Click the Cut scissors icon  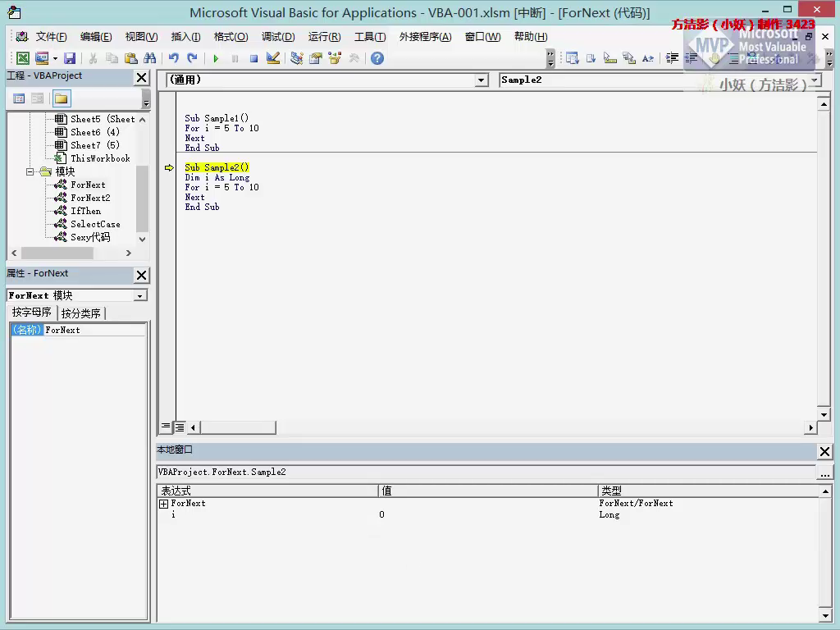[94, 58]
